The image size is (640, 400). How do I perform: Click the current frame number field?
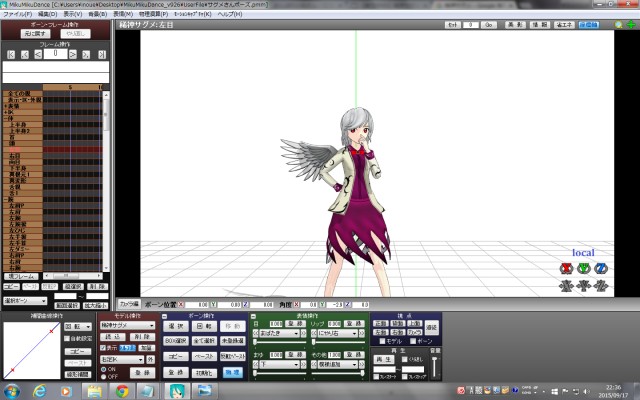55,54
